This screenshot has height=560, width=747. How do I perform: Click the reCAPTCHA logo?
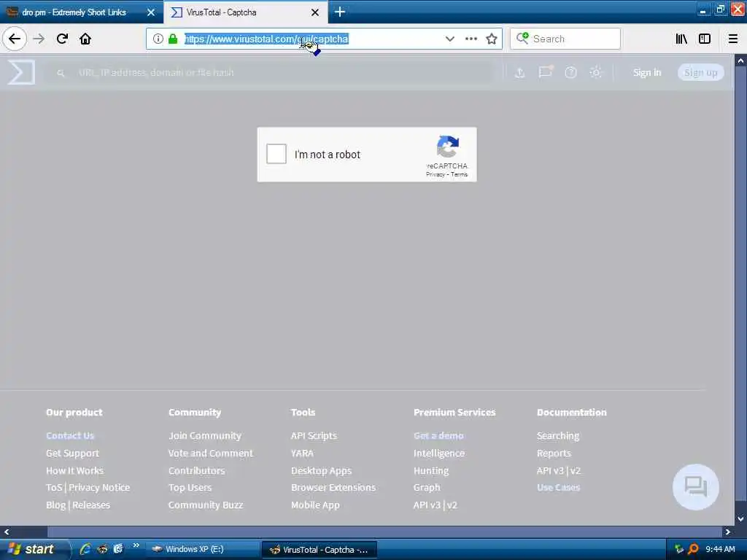point(448,147)
